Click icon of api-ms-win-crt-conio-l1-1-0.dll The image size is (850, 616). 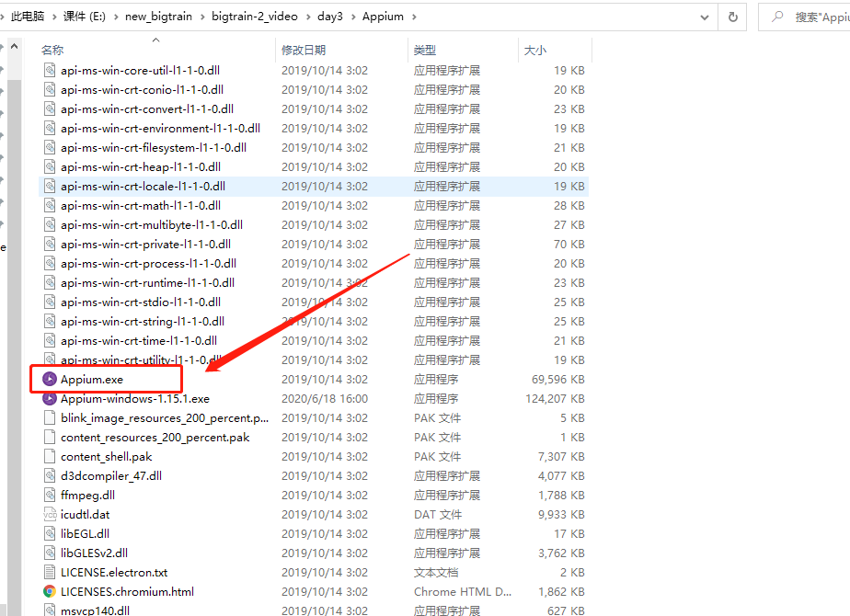[50, 90]
